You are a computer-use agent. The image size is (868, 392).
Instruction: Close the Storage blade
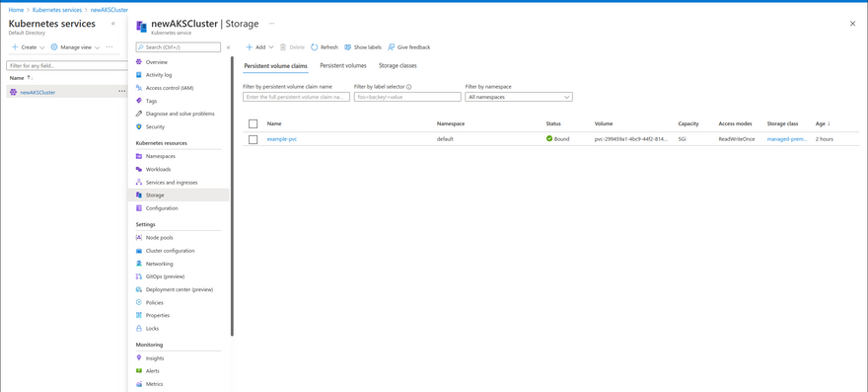(852, 24)
